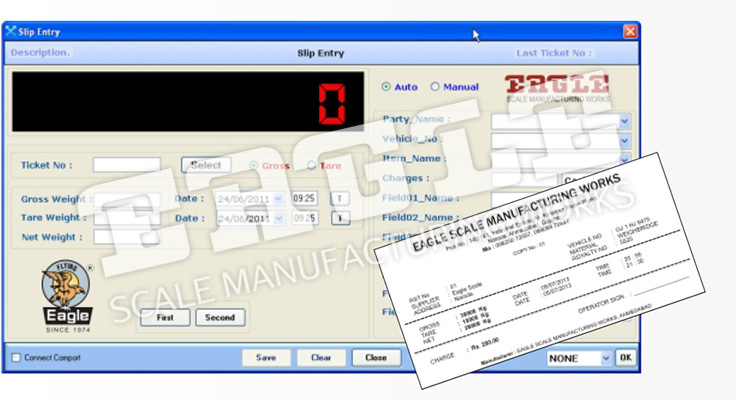This screenshot has width=736, height=400.
Task: Click the 'Slip Entry' header text
Action: [321, 53]
